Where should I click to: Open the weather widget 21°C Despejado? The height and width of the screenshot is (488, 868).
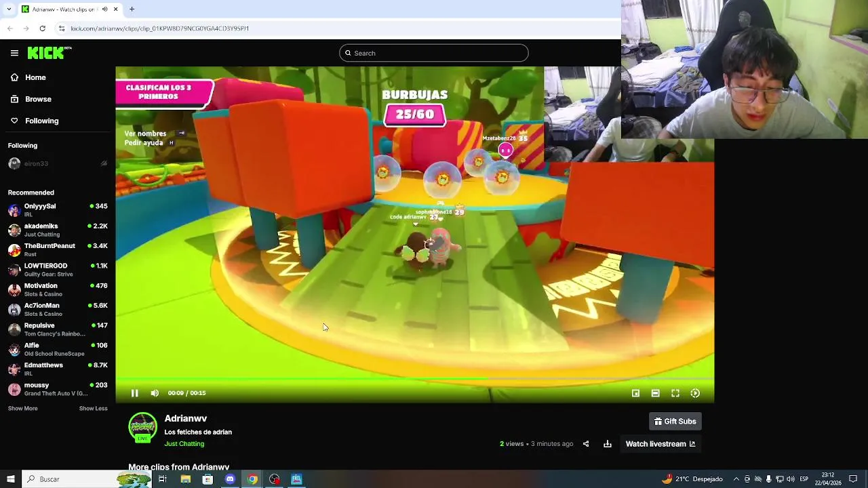pyautogui.click(x=692, y=479)
